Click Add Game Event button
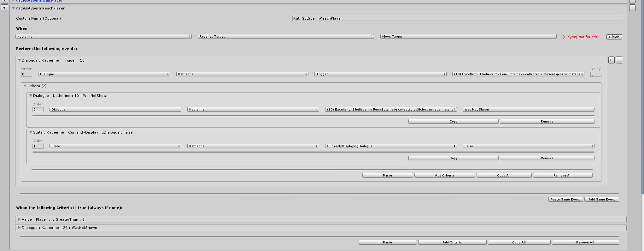 coord(601,200)
